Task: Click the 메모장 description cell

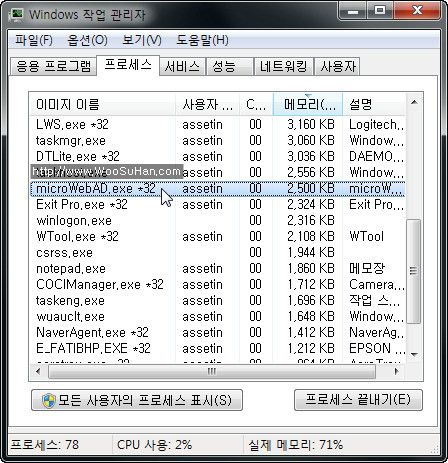Action: coord(367,268)
